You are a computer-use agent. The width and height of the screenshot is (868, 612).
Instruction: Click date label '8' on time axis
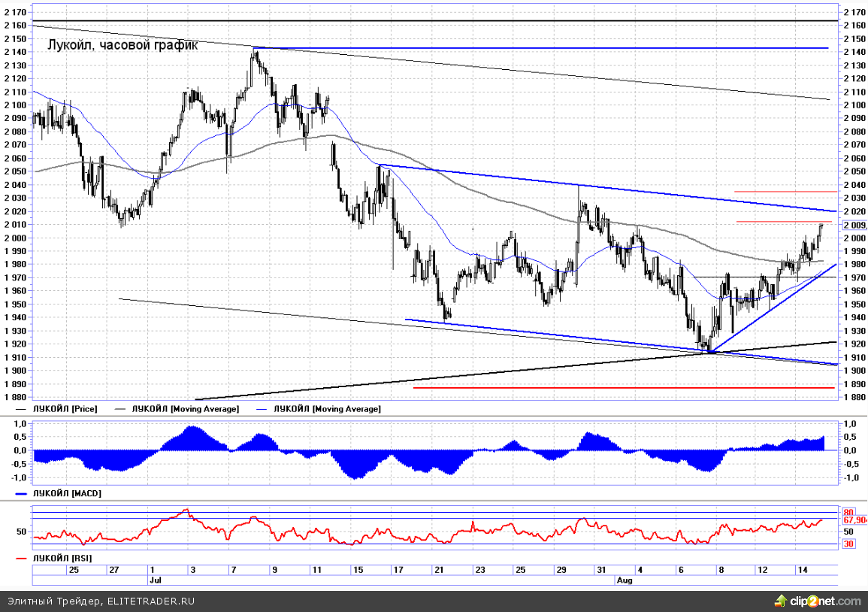(721, 569)
